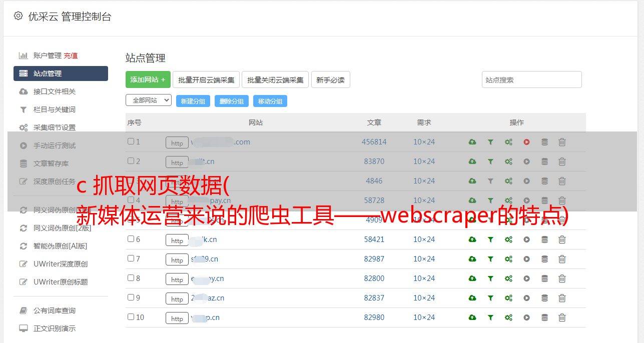Click filter funnel icon in row 9
This screenshot has width=644, height=343.
tap(490, 298)
